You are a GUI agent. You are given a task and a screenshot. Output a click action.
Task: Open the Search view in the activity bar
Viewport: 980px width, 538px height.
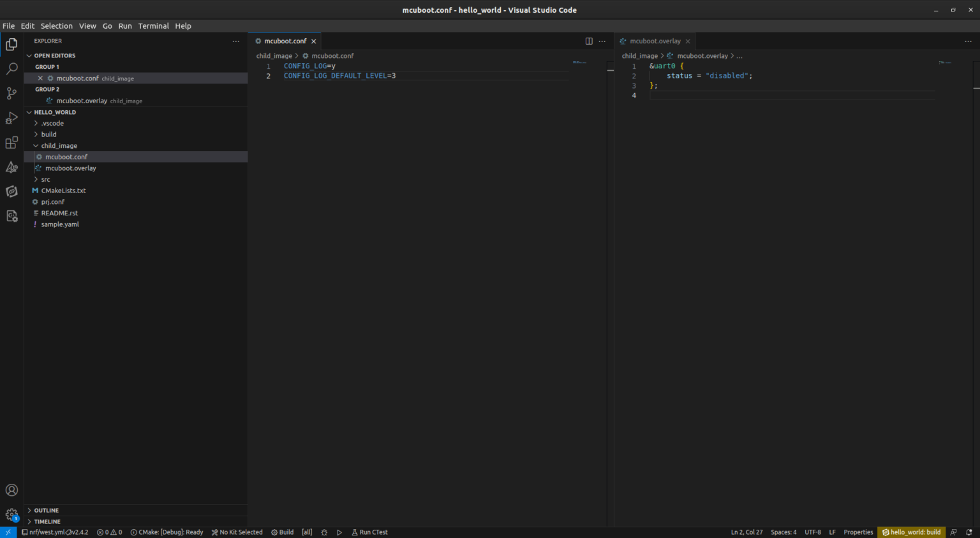pyautogui.click(x=11, y=68)
